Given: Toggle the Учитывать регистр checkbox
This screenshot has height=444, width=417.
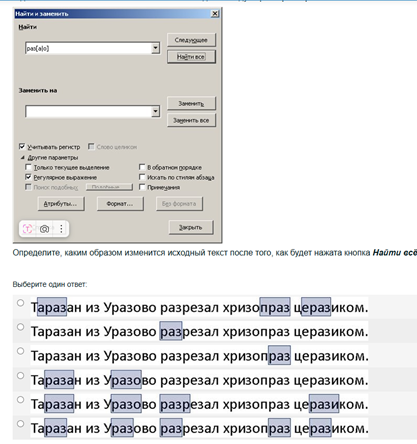Looking at the screenshot, I should pyautogui.click(x=22, y=147).
